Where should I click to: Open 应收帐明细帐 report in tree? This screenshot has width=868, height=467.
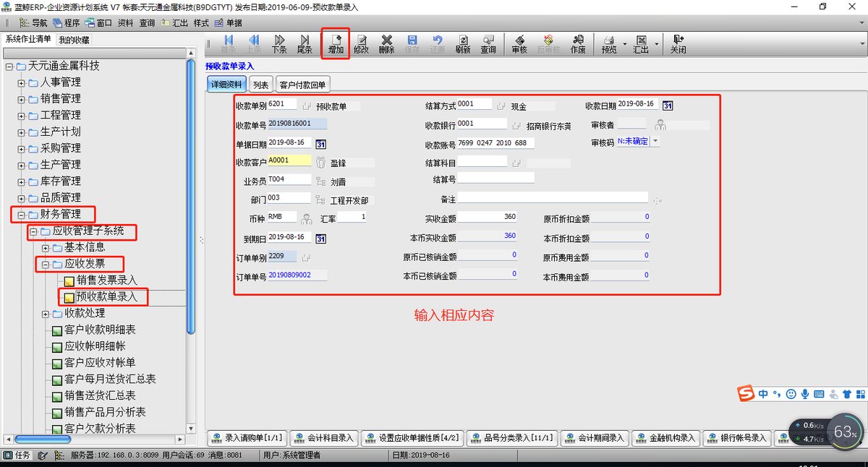pyautogui.click(x=95, y=346)
